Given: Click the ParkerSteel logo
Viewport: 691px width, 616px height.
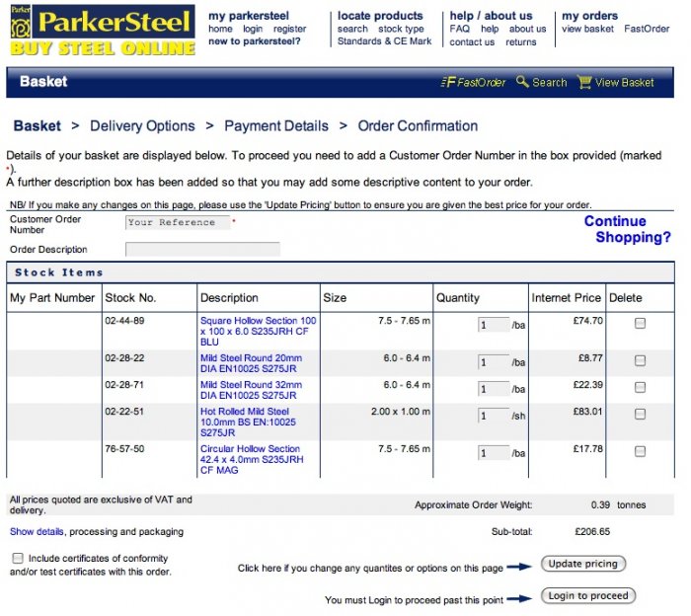Looking at the screenshot, I should pos(103,31).
